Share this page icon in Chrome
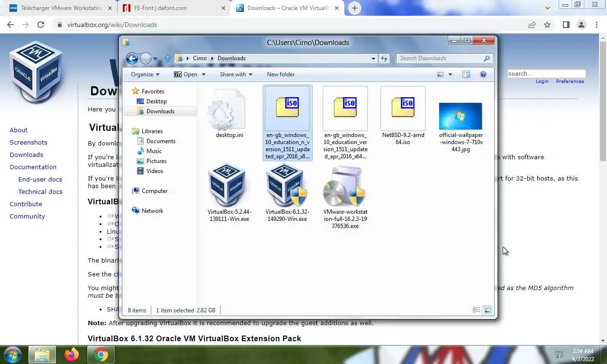The height and width of the screenshot is (364, 607). tap(532, 25)
